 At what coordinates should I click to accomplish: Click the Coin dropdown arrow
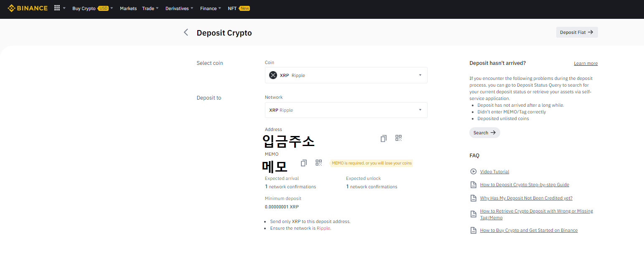coord(420,75)
